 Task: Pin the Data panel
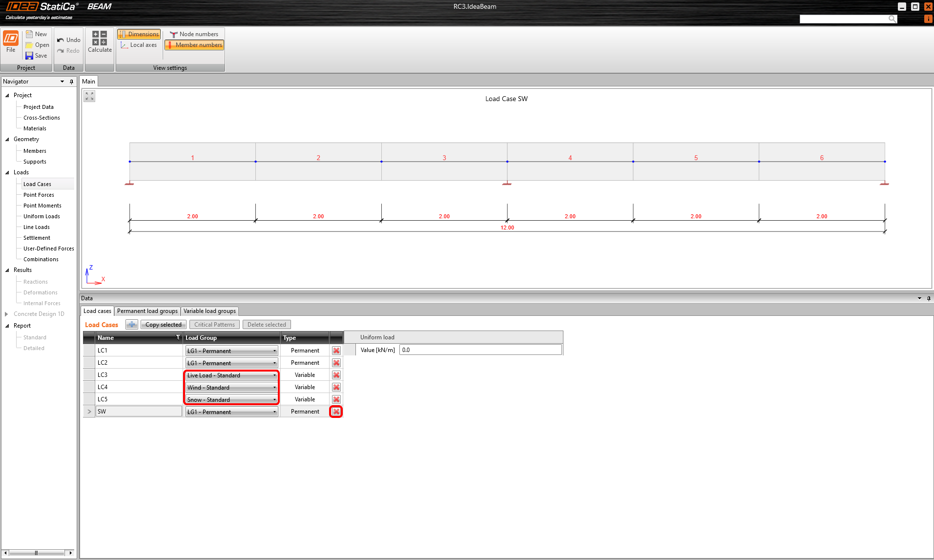tap(929, 298)
